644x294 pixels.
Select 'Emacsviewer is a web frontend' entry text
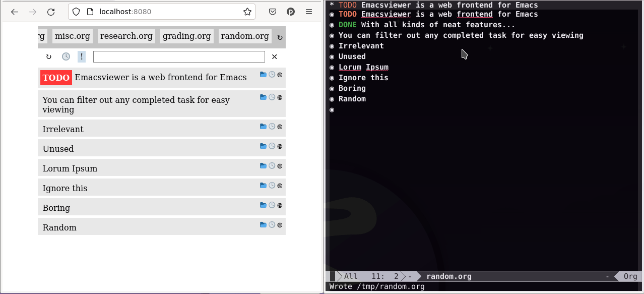click(x=161, y=77)
